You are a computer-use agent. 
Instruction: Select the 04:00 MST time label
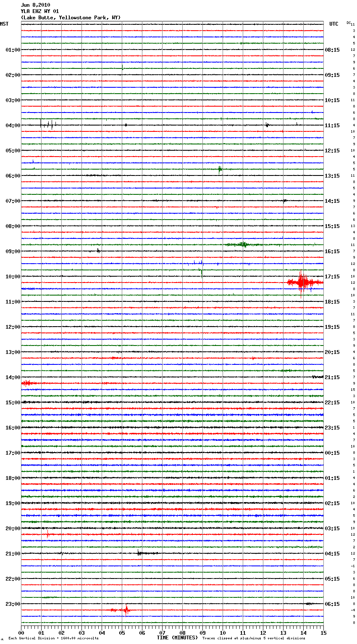pyautogui.click(x=13, y=126)
